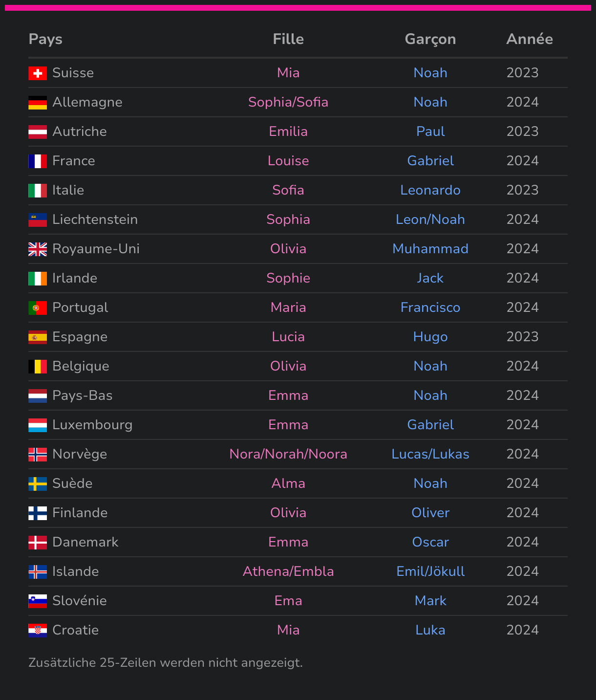Sort by the Pays column header
This screenshot has height=700, width=596.
(45, 39)
